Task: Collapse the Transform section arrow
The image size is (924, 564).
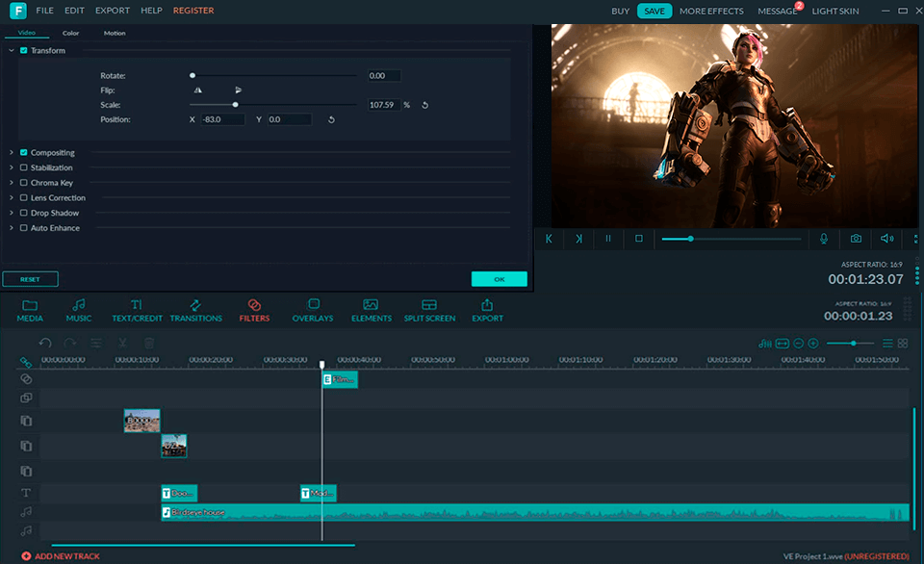Action: [12, 51]
